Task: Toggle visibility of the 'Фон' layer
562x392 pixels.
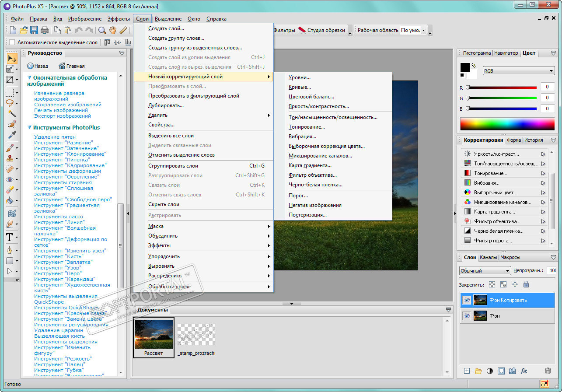Action: (467, 316)
